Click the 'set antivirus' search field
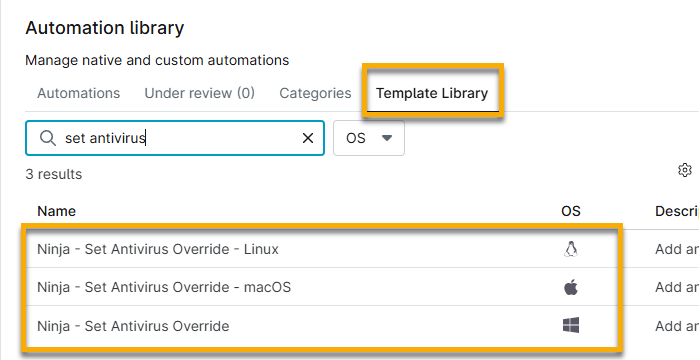The width and height of the screenshot is (700, 360). 175,138
